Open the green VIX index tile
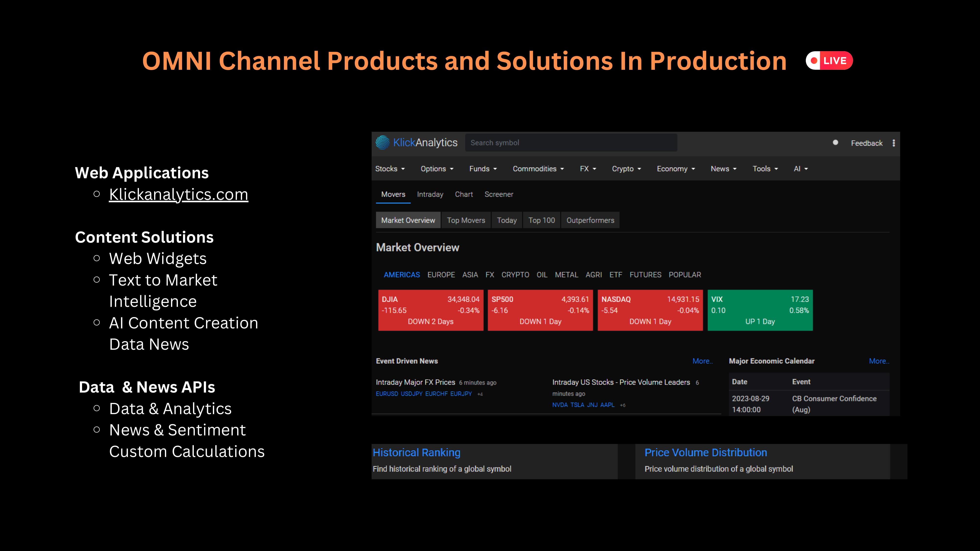 [760, 310]
